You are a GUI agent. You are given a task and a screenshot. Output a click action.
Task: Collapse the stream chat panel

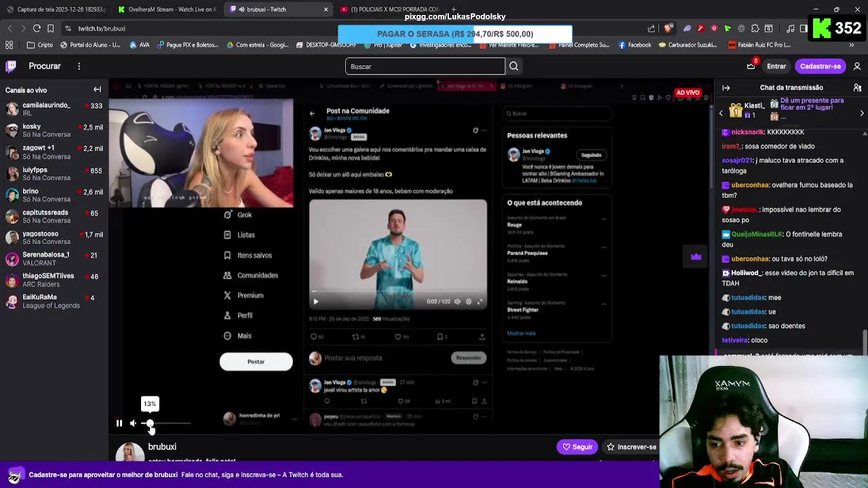pyautogui.click(x=726, y=87)
